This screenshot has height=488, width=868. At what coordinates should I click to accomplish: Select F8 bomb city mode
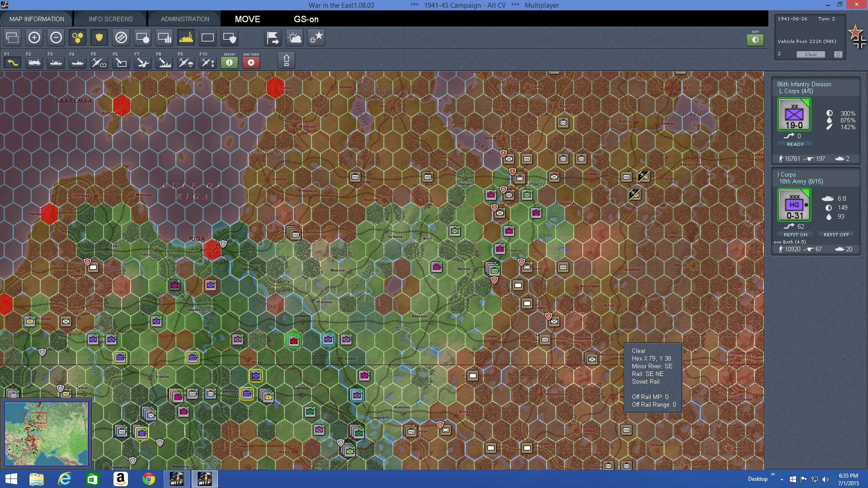pyautogui.click(x=165, y=62)
